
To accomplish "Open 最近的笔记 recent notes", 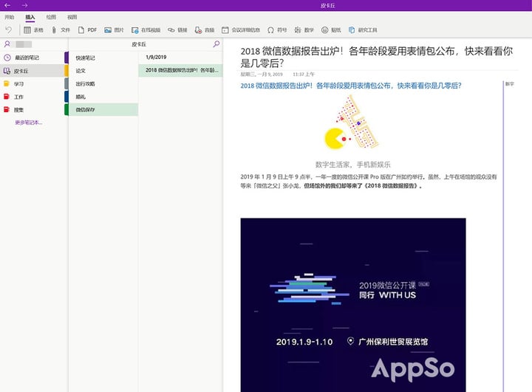I will [33, 58].
